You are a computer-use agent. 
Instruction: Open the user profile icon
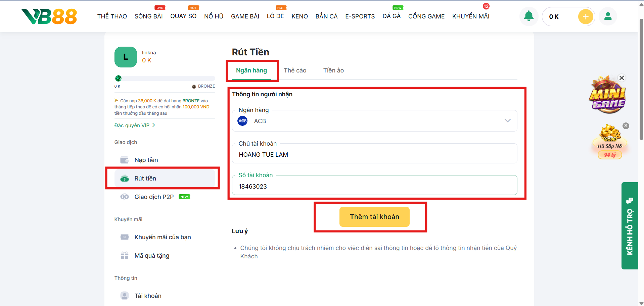(608, 16)
